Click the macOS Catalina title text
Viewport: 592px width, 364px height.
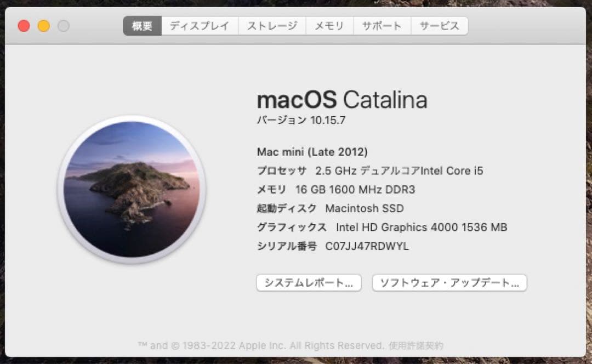point(342,100)
